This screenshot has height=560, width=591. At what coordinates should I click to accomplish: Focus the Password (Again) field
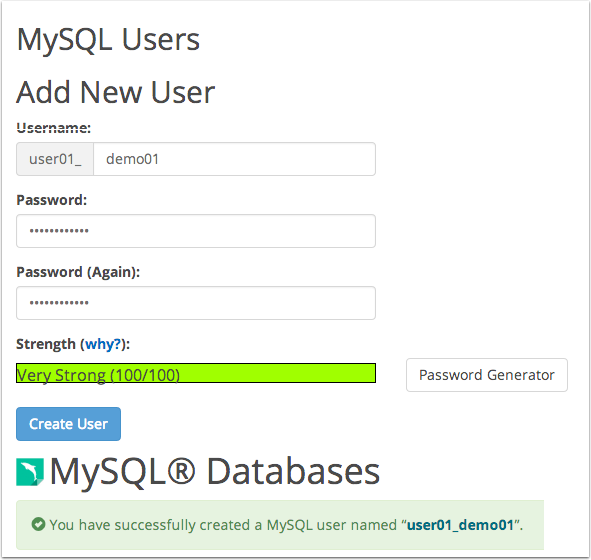pyautogui.click(x=196, y=303)
